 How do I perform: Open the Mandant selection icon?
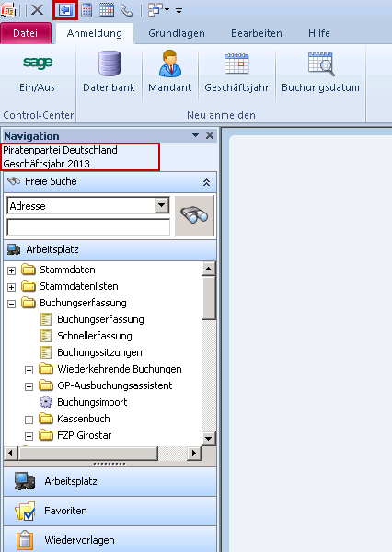pyautogui.click(x=170, y=63)
